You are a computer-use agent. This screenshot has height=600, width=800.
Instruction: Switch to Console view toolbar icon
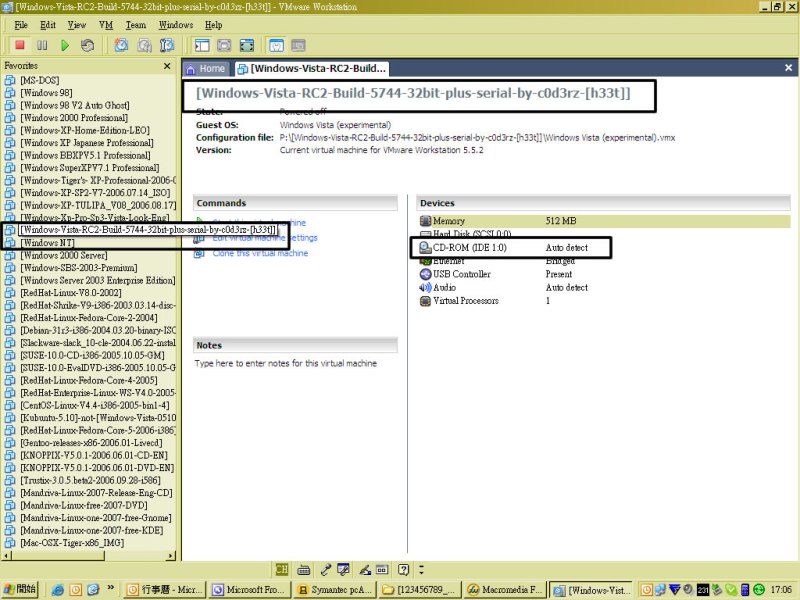[298, 45]
